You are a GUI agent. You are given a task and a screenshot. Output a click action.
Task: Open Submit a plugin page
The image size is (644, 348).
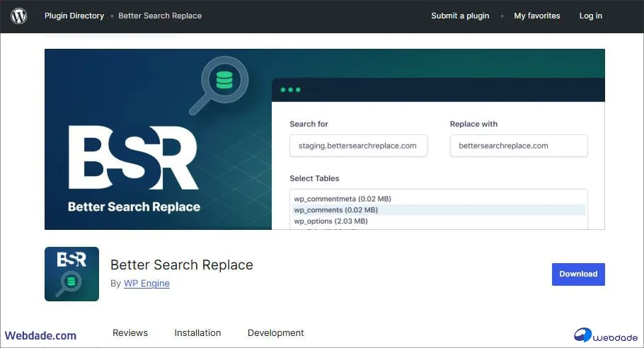point(460,16)
